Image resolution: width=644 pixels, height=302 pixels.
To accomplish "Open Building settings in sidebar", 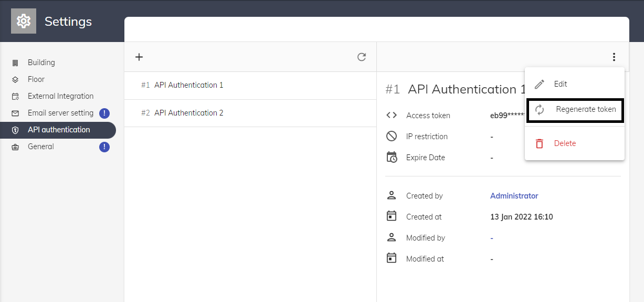I will (x=41, y=63).
